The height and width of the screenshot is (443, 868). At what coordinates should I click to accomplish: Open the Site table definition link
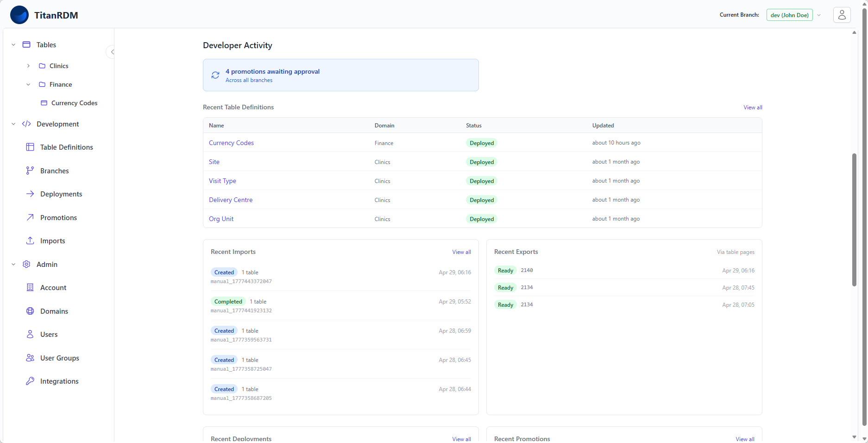coord(214,162)
